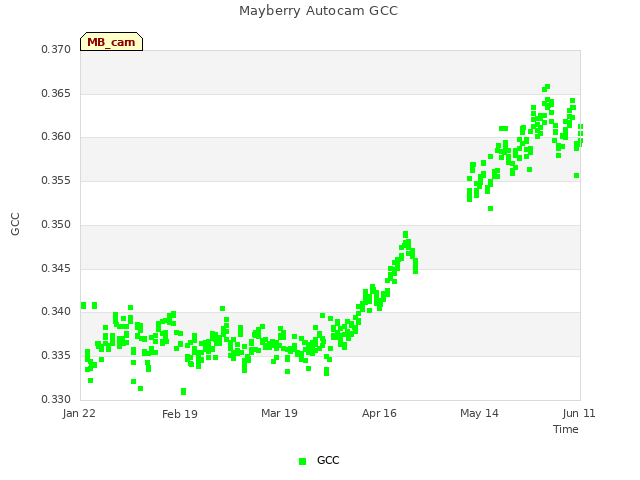
Task: Click the vertical GCC y-axis title
Action: pyautogui.click(x=15, y=224)
